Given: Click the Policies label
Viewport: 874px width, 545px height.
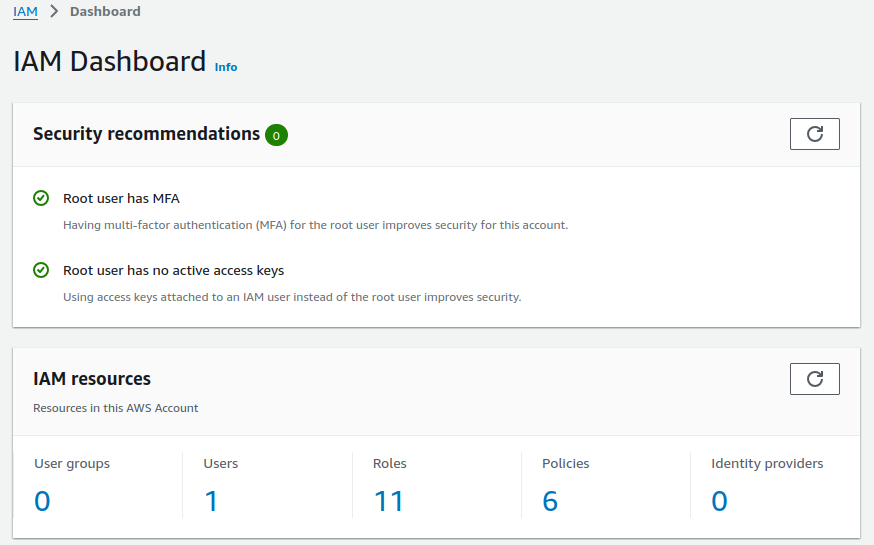Looking at the screenshot, I should (566, 464).
